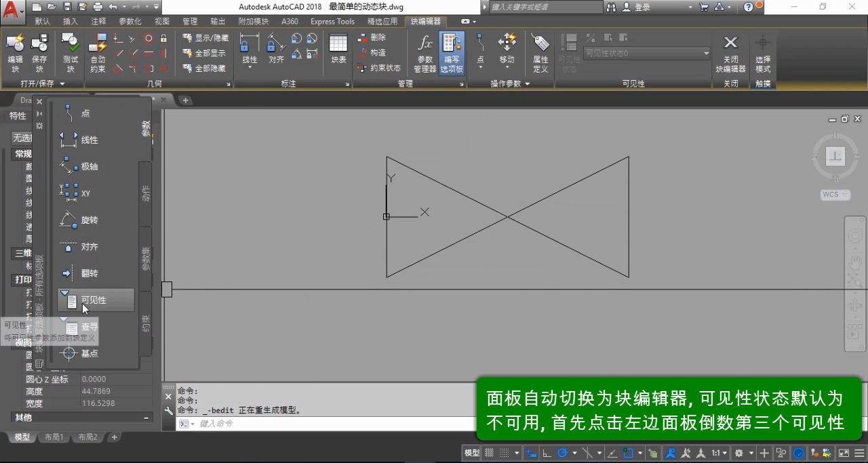Screen dimensions: 868x463
Task: Click the help question mark icon
Action: [748, 7]
